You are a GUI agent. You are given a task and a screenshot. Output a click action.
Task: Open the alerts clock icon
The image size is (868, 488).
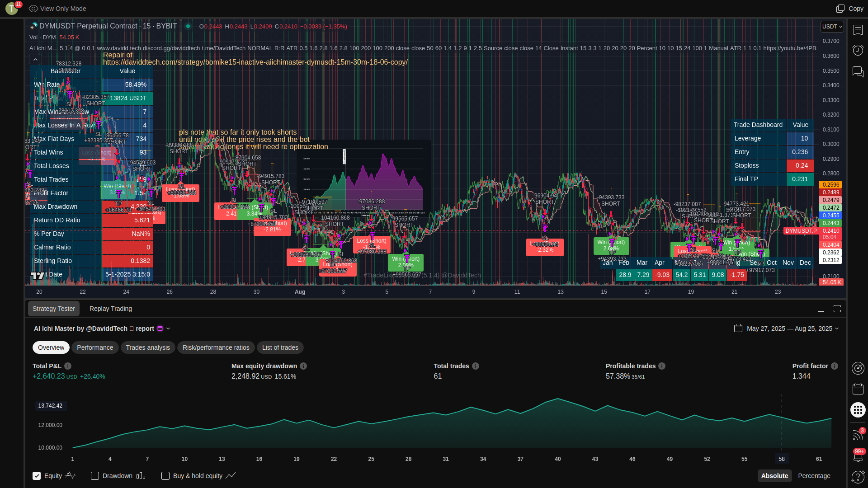[x=858, y=50]
